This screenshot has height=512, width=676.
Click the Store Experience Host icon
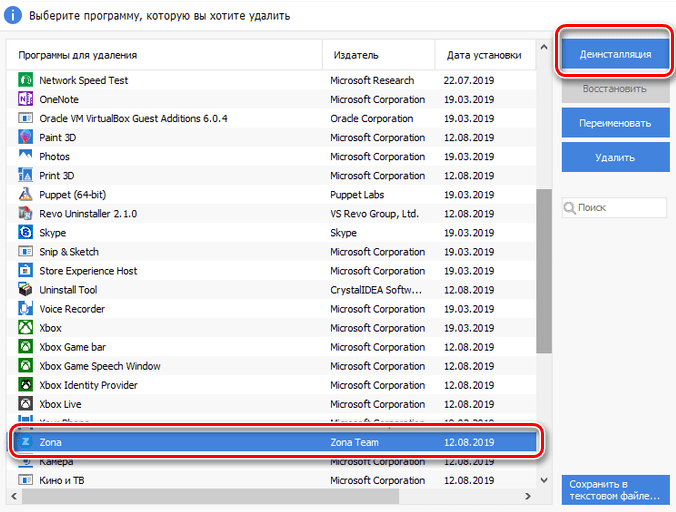point(25,270)
